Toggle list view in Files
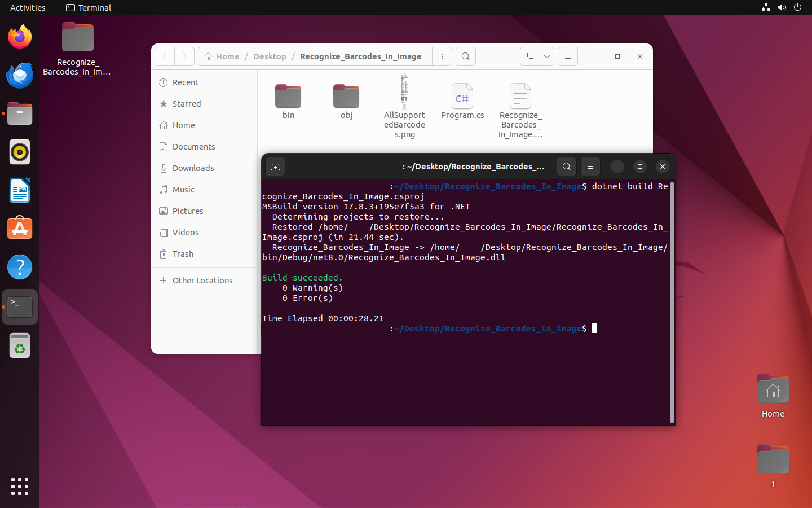The height and width of the screenshot is (508, 812). pos(530,56)
